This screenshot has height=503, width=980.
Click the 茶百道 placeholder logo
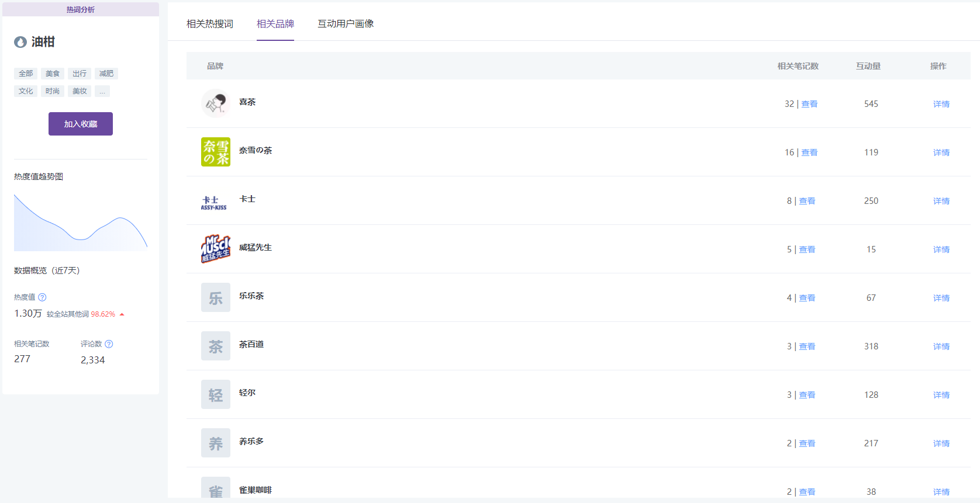(216, 346)
